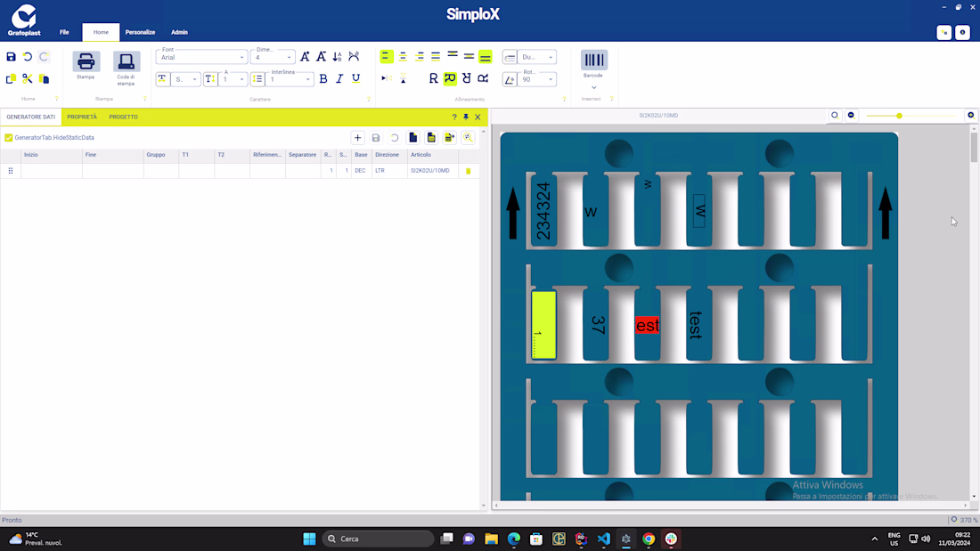Click the rotation angle icon
The width and height of the screenshot is (980, 551).
point(510,79)
